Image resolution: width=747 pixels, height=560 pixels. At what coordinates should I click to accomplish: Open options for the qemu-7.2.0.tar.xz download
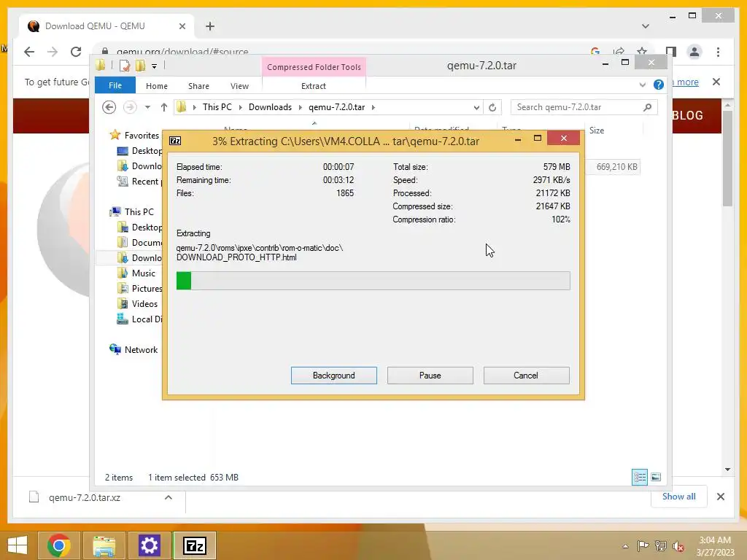coord(169,497)
